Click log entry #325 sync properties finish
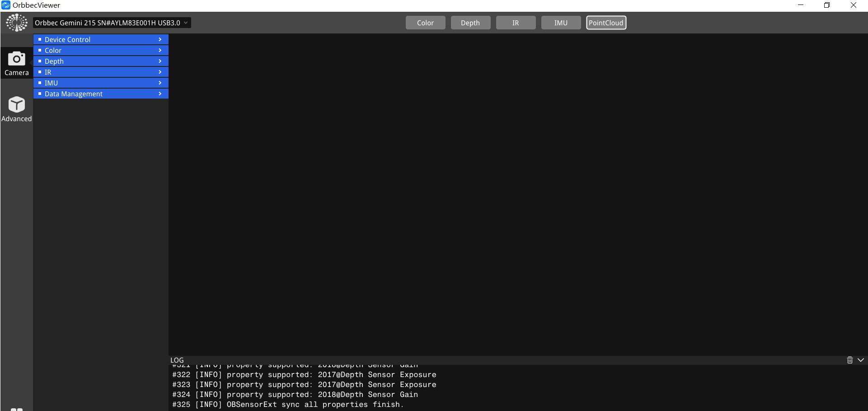The height and width of the screenshot is (411, 868). pyautogui.click(x=288, y=404)
